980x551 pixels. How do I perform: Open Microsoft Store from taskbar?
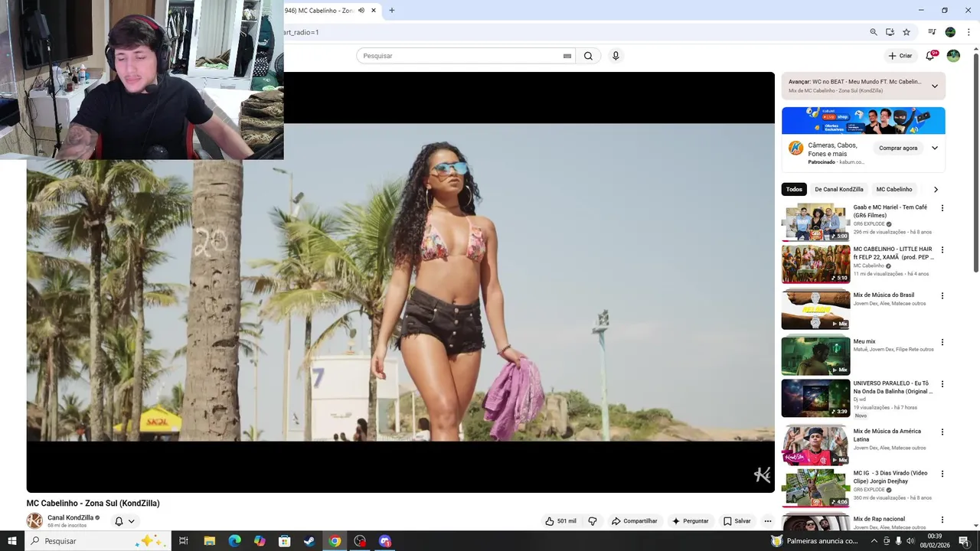tap(285, 541)
